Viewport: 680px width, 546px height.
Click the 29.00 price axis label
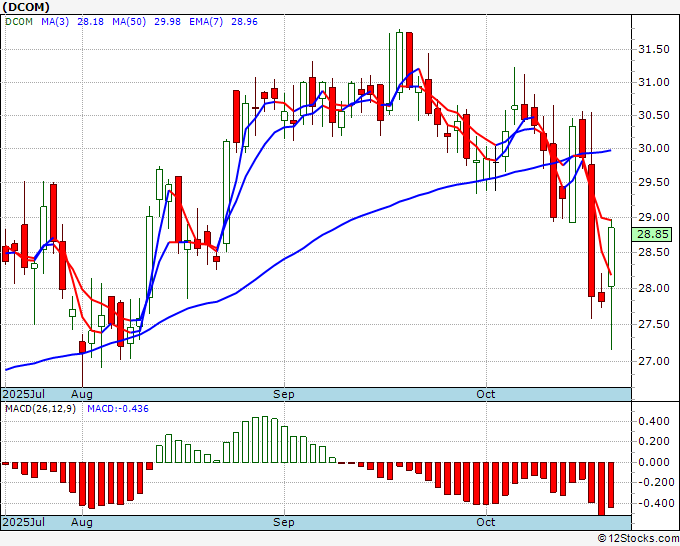(x=654, y=217)
